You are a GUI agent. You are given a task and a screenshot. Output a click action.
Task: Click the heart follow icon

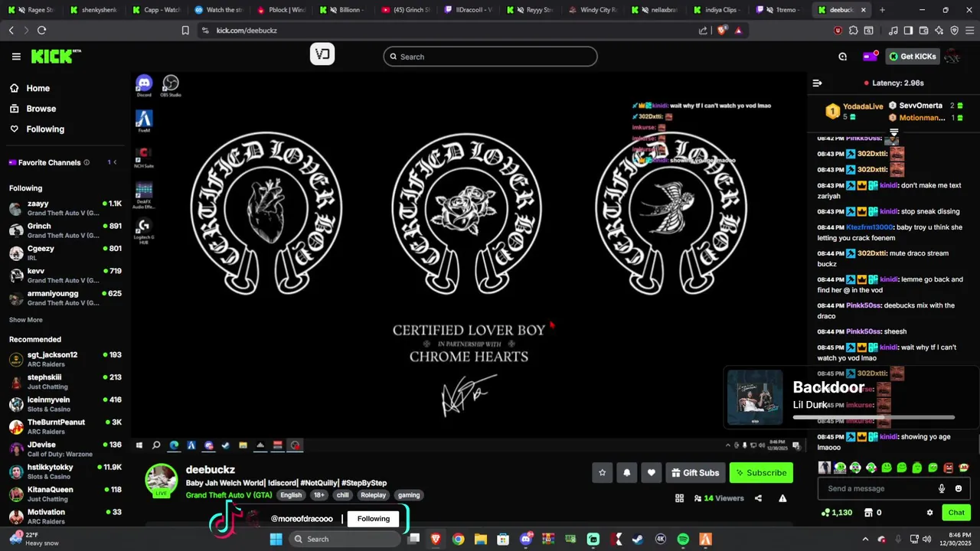point(651,473)
